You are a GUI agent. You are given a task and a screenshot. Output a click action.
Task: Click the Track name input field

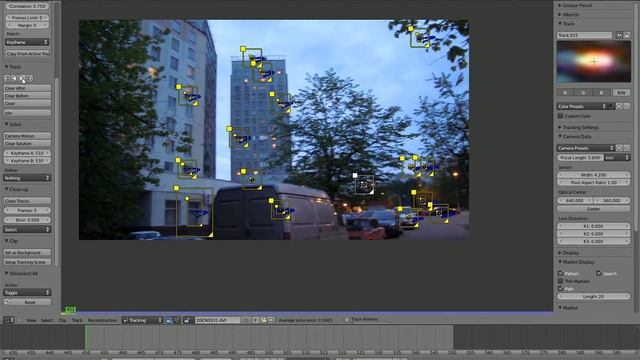point(585,36)
